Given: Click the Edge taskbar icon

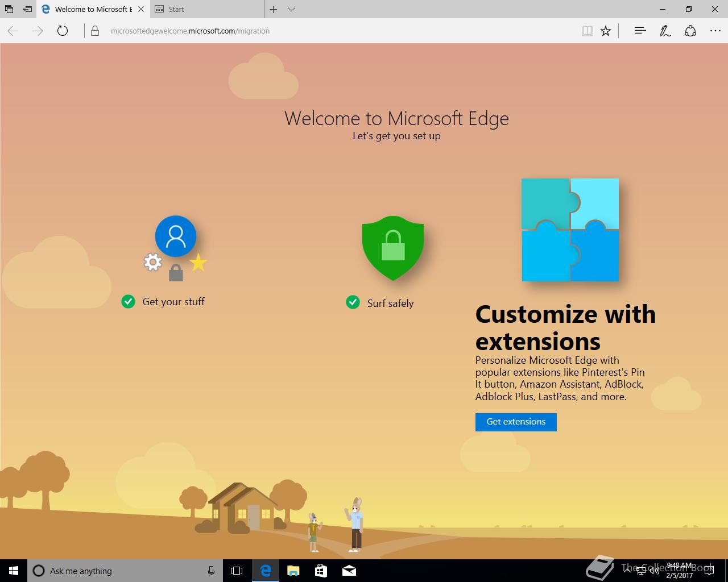Looking at the screenshot, I should point(265,571).
